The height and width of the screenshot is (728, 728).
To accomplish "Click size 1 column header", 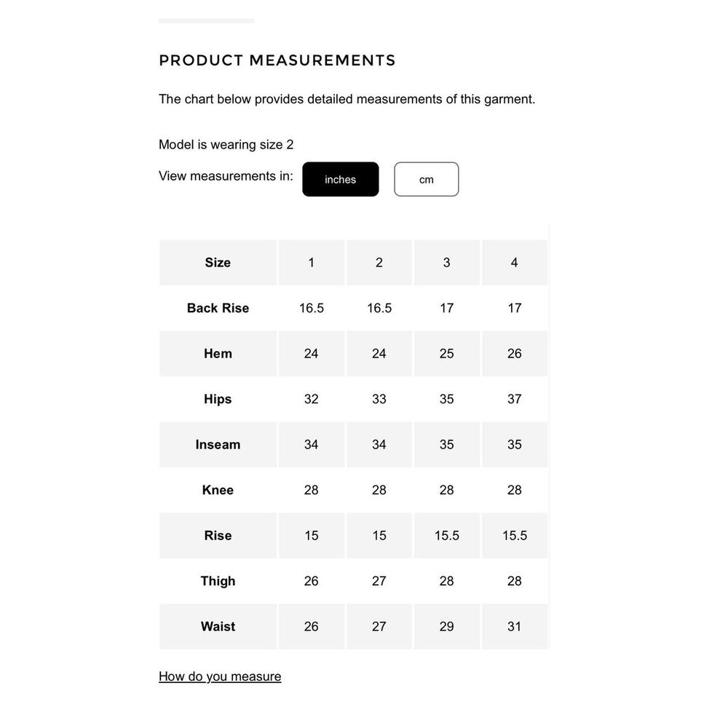I will point(312,262).
